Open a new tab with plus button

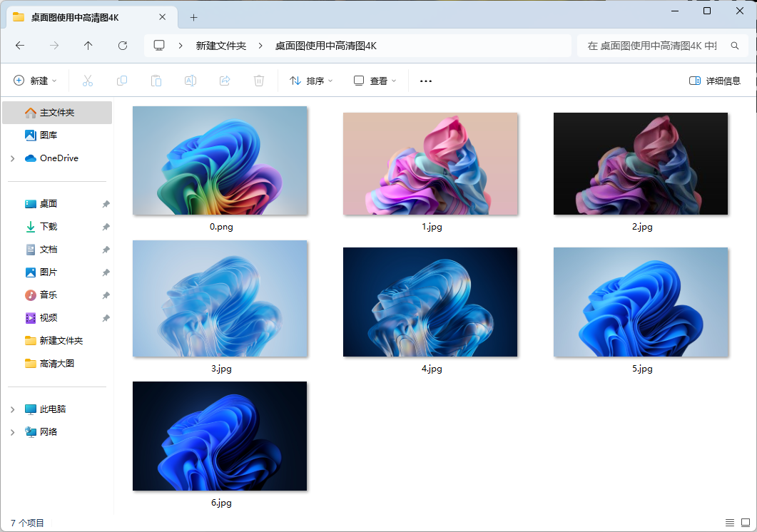193,17
